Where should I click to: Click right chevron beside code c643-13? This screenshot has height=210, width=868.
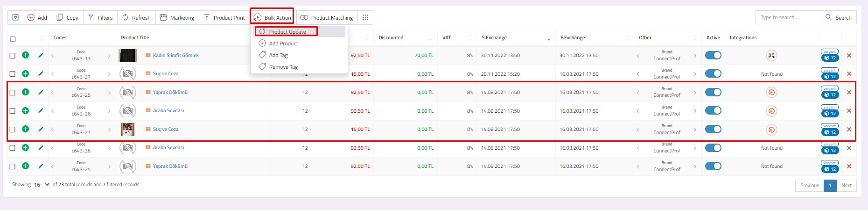point(109,56)
